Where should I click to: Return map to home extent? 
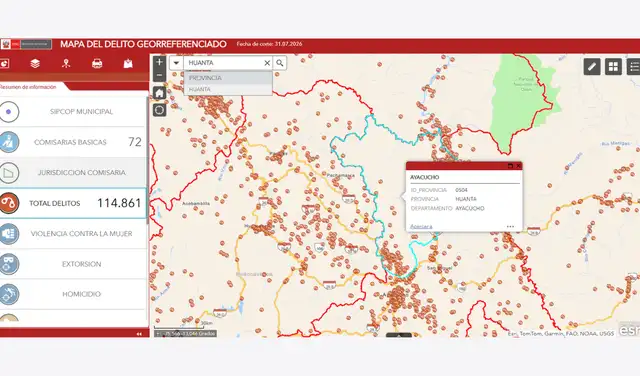click(x=160, y=93)
